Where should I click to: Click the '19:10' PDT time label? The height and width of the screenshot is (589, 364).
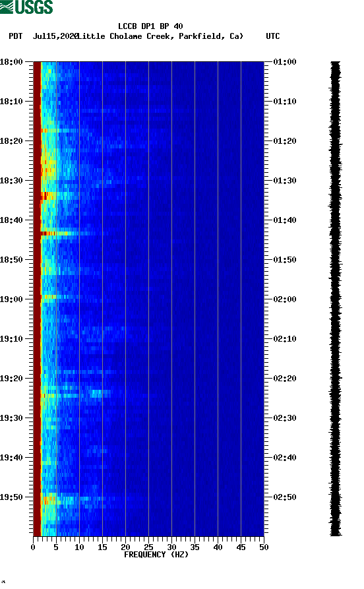click(11, 339)
